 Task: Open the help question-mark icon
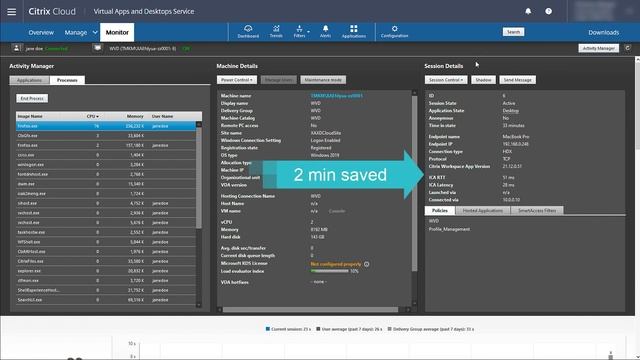tap(549, 11)
